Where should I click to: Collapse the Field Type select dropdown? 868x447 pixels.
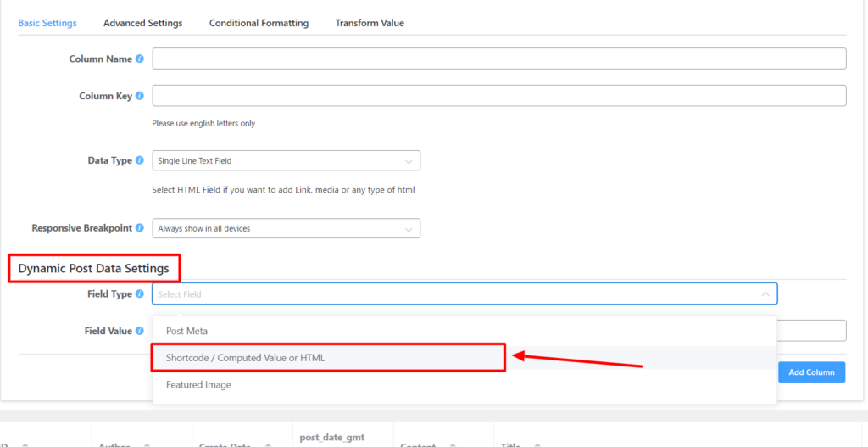point(765,294)
